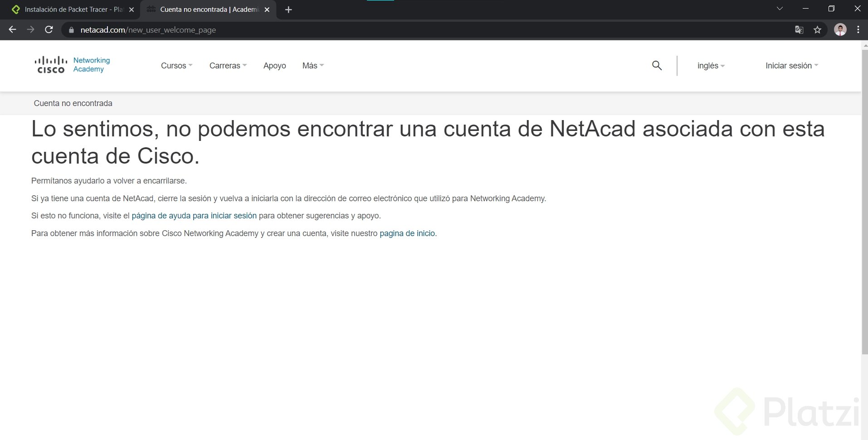Viewport: 868px width, 440px height.
Task: Restore down the Chrome window
Action: click(x=831, y=9)
